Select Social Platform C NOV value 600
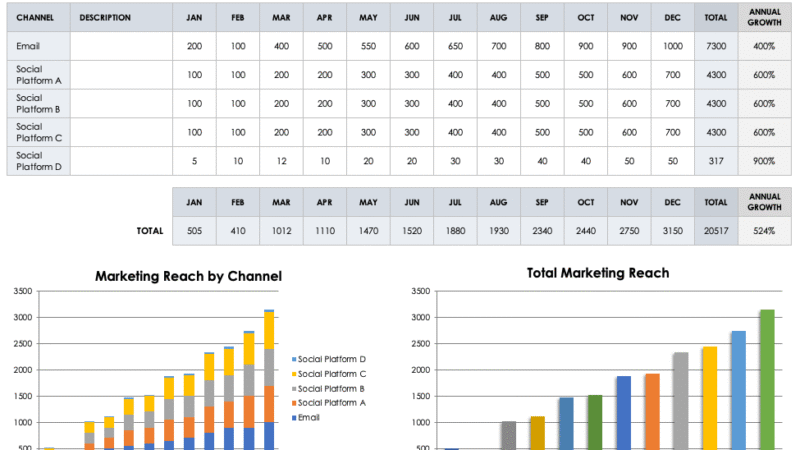 (629, 132)
